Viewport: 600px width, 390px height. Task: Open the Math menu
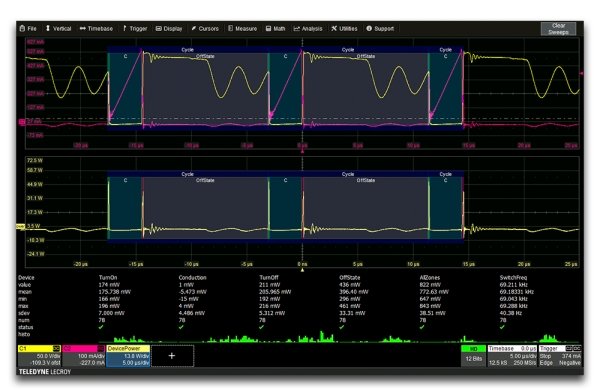tap(276, 28)
